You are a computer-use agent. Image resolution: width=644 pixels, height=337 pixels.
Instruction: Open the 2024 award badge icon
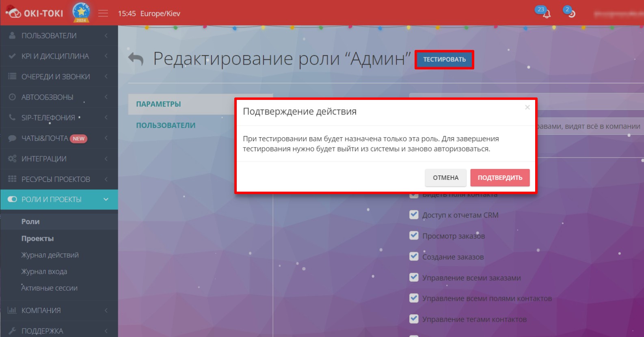coord(81,12)
